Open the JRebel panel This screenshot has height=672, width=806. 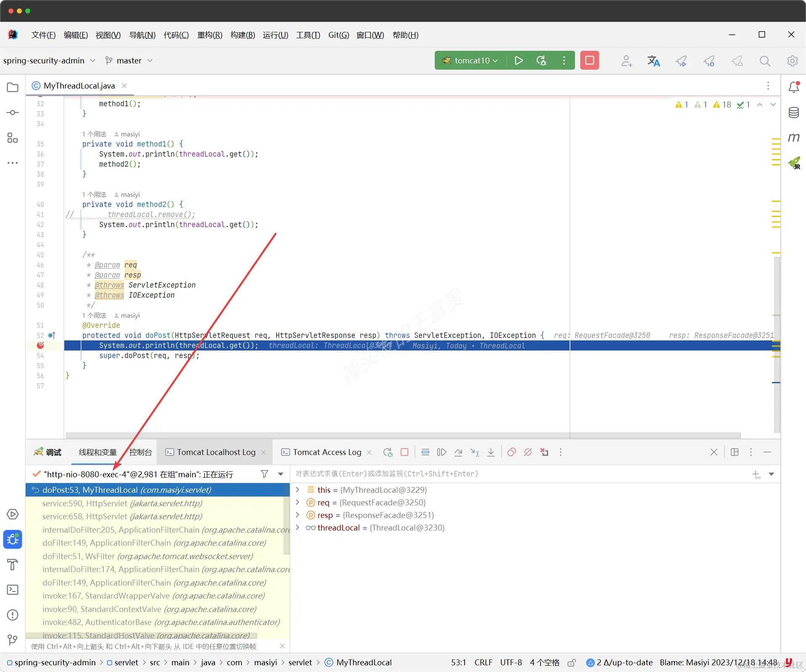[794, 163]
